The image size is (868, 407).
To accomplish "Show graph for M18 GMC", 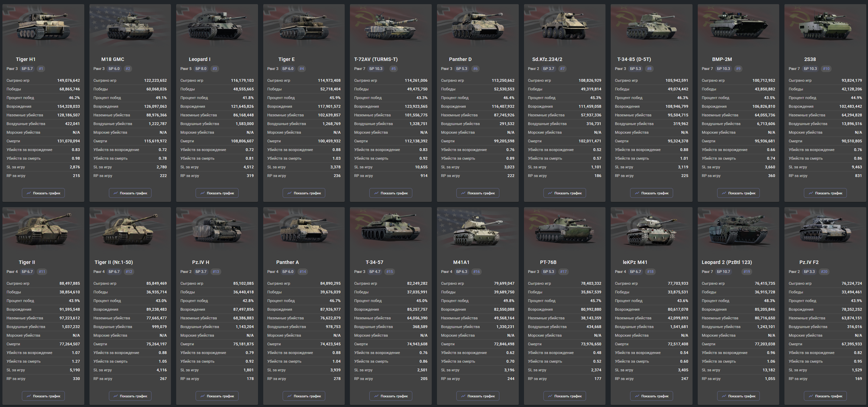I will click(130, 193).
